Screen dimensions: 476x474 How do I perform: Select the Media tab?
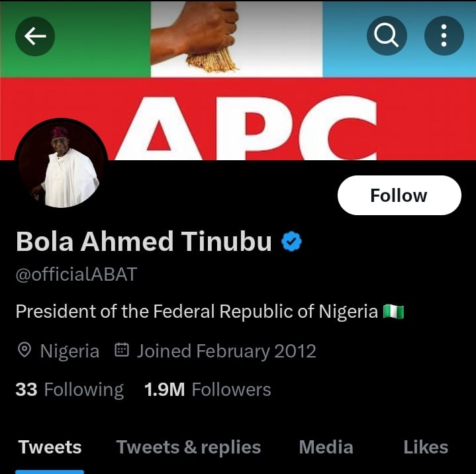click(326, 448)
